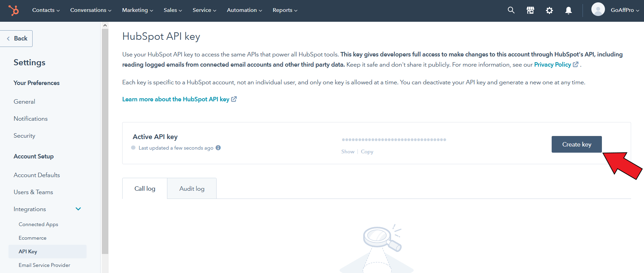Open the Contacts menu
644x273 pixels.
pyautogui.click(x=46, y=10)
